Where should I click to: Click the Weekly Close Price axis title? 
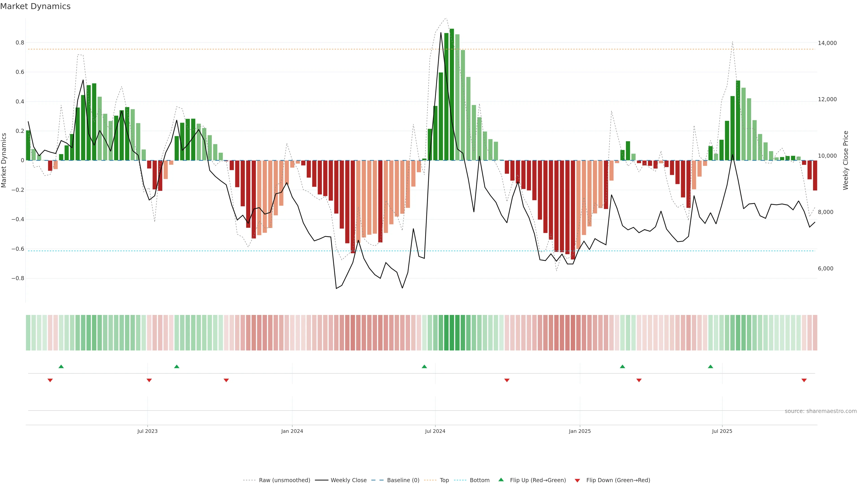(x=845, y=160)
